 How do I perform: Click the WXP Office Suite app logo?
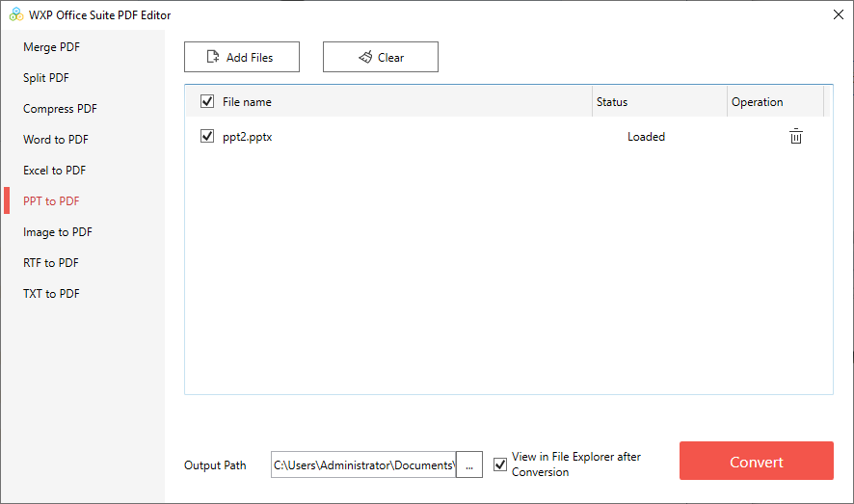tap(16, 14)
